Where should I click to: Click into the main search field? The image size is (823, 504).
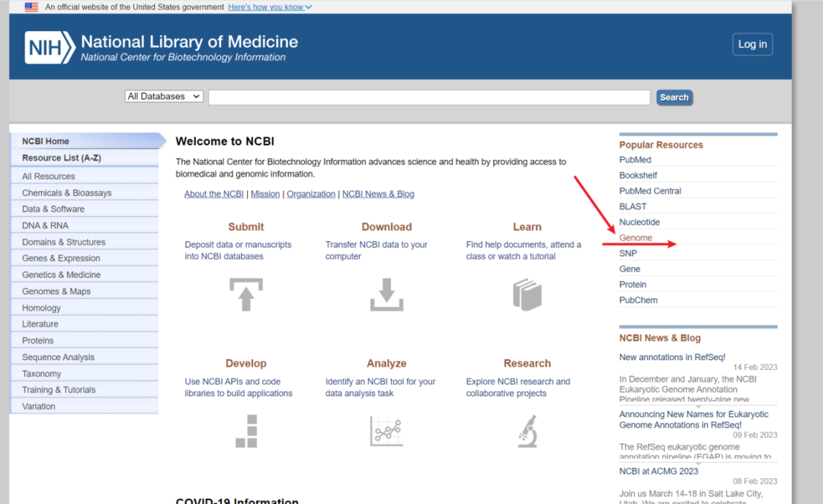[429, 97]
